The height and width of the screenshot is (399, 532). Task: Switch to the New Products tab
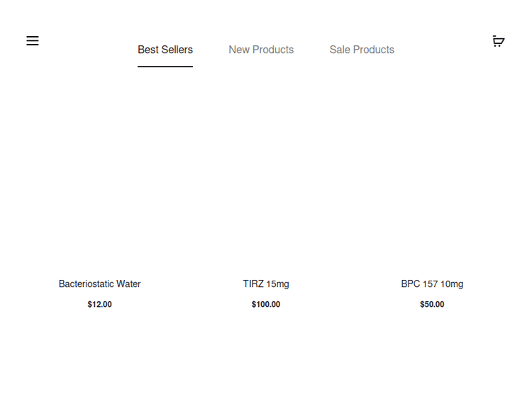261,50
